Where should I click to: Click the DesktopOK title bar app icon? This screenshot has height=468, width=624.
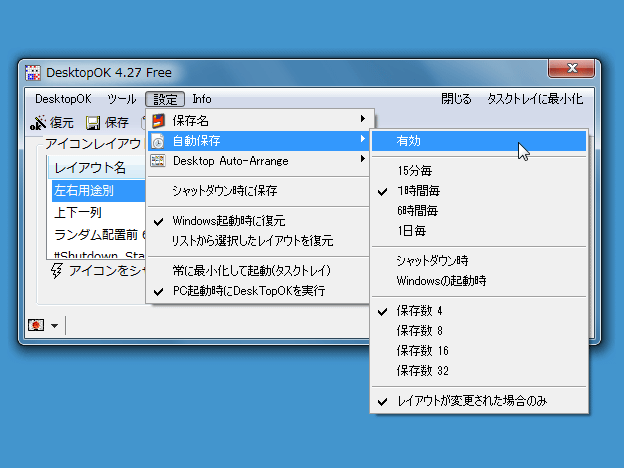33,73
